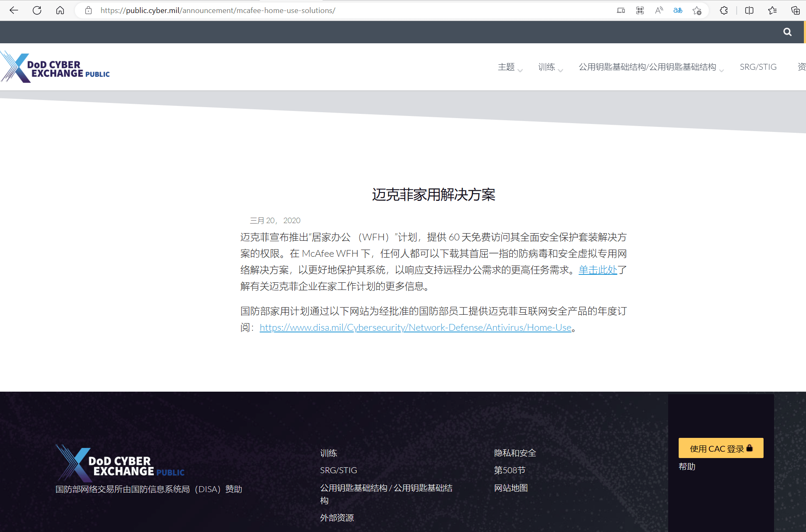The image size is (806, 532).
Task: Open favorites list icon
Action: point(772,11)
